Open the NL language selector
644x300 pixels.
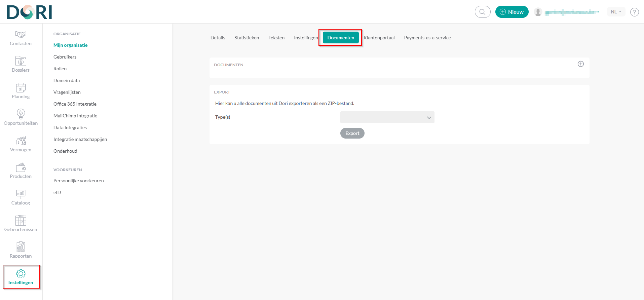(616, 12)
